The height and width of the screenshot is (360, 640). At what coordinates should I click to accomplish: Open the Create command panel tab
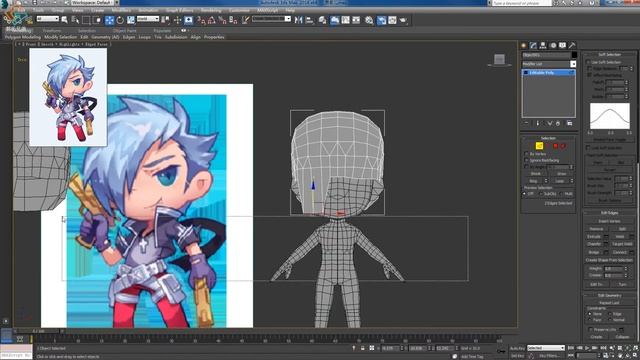tap(524, 45)
